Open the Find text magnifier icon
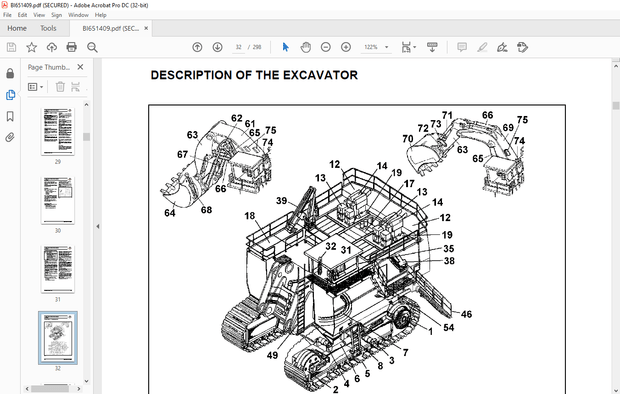The width and height of the screenshot is (620, 394). coord(92,47)
